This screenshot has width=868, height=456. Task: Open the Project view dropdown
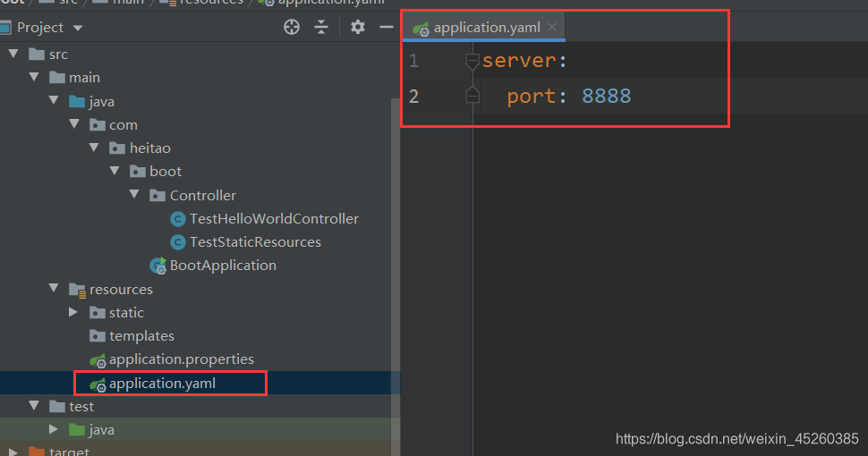[78, 28]
